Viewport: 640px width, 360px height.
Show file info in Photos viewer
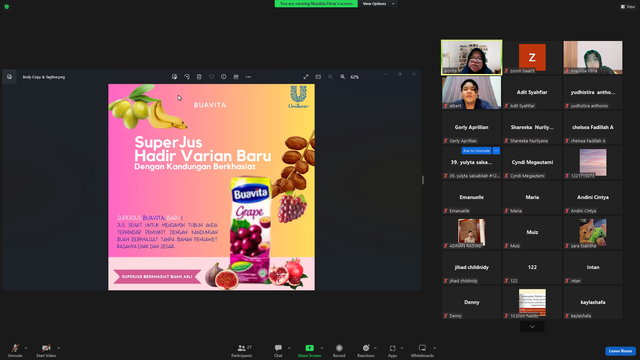tap(224, 77)
